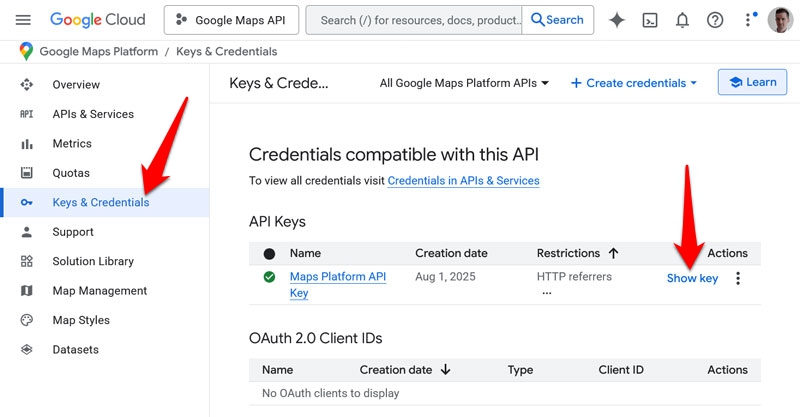Activate Cloud Shell terminal icon
The width and height of the screenshot is (800, 417).
click(x=649, y=20)
